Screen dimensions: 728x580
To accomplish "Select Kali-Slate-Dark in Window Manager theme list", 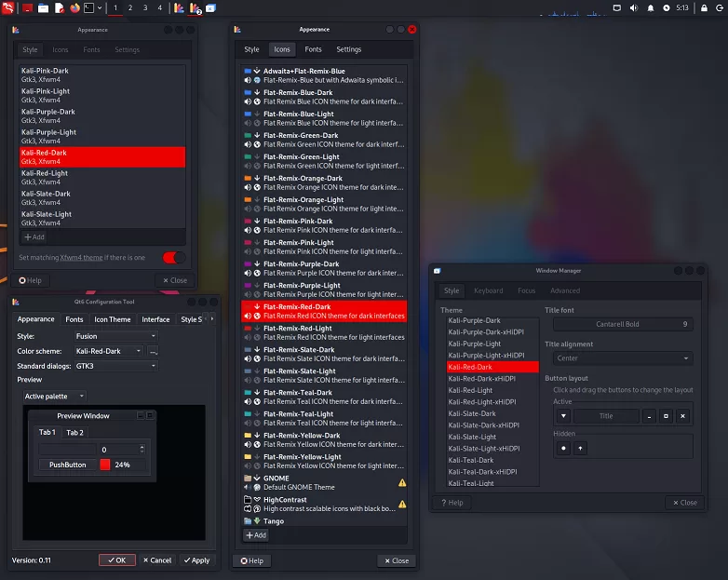I will pos(492,413).
